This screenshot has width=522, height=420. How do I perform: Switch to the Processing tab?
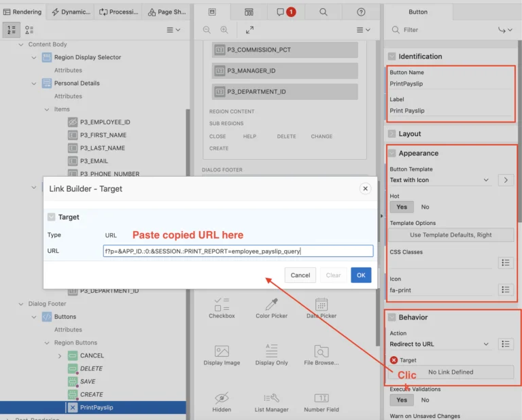pos(118,12)
